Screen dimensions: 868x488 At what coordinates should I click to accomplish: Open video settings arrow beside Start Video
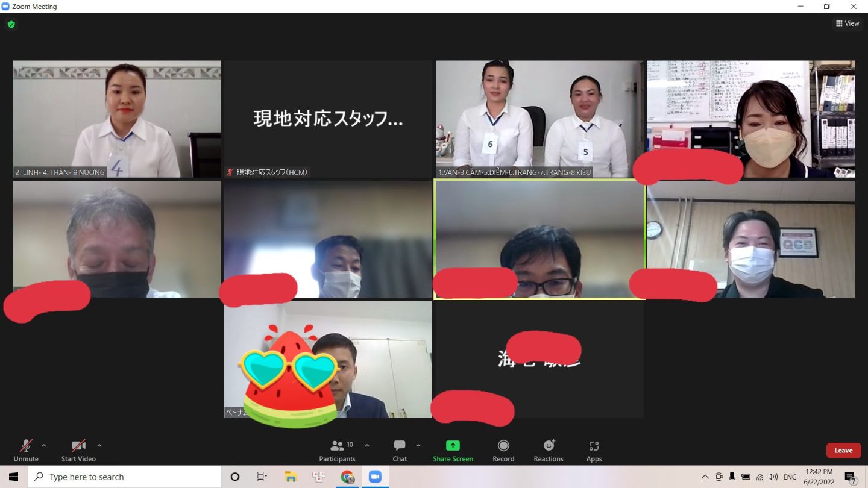tap(99, 446)
